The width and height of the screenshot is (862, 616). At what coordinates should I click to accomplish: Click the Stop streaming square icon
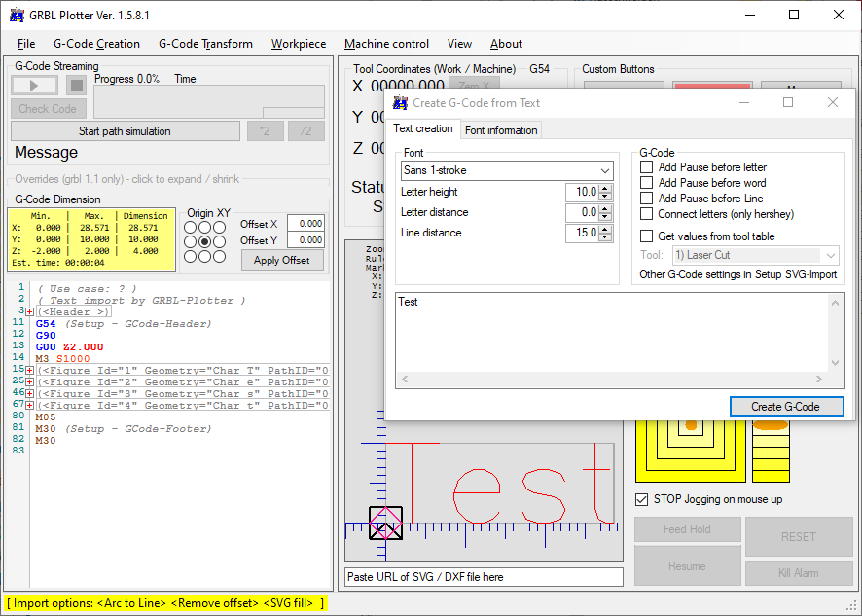pos(75,85)
